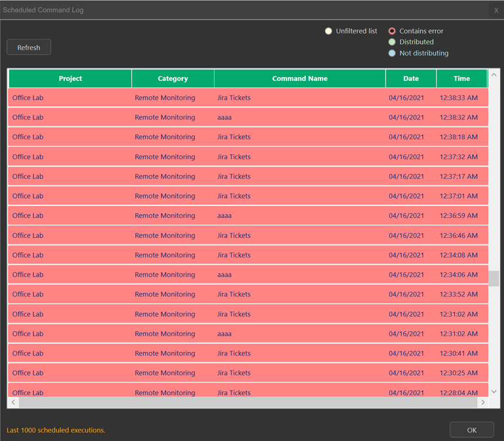This screenshot has width=504, height=441.
Task: Click the vertical scrollbar thumb
Action: (494, 278)
